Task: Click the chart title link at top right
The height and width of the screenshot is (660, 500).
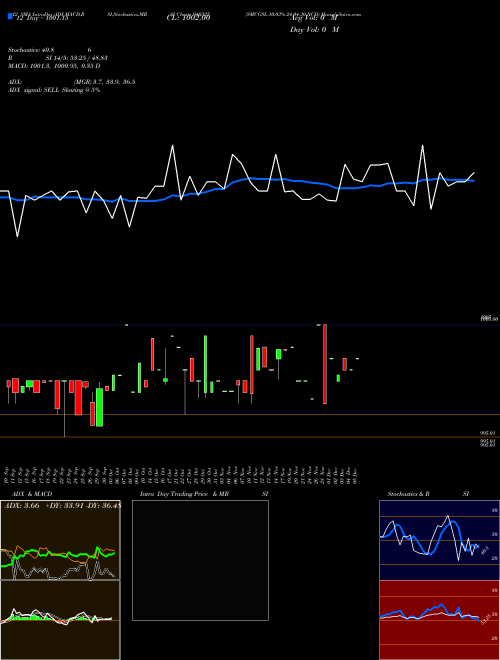Action: 303,14
